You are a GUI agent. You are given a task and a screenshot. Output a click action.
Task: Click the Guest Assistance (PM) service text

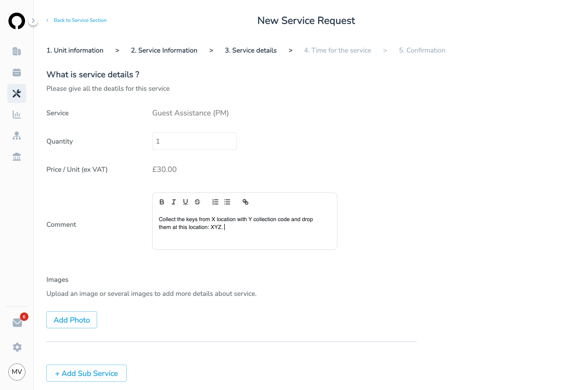tap(190, 113)
